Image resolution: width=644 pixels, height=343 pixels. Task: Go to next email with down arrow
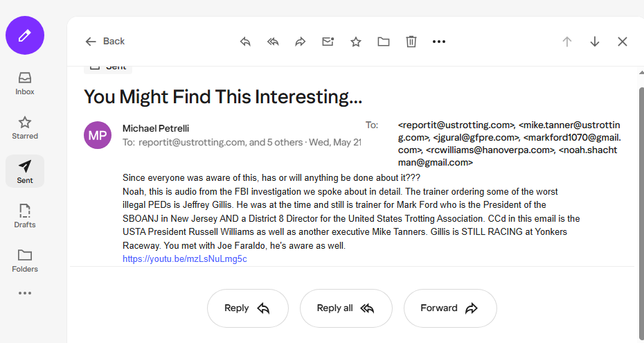click(595, 42)
